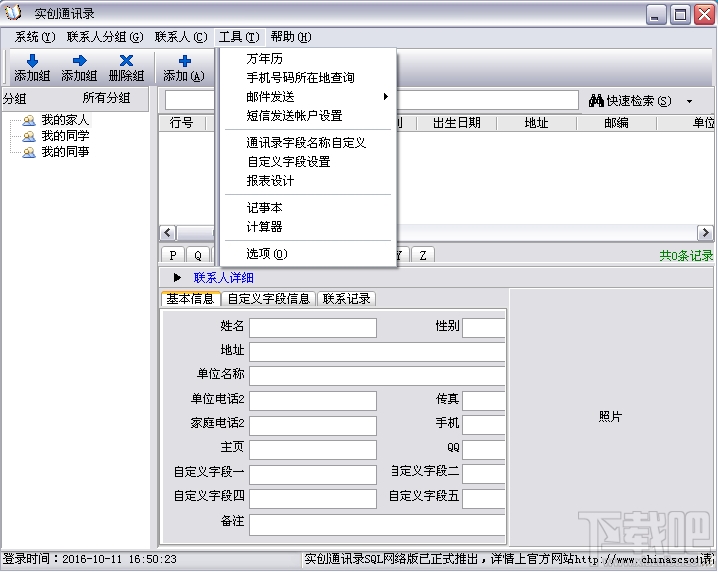Choose 报表设计 menu entry
The image size is (718, 572).
pyautogui.click(x=308, y=181)
